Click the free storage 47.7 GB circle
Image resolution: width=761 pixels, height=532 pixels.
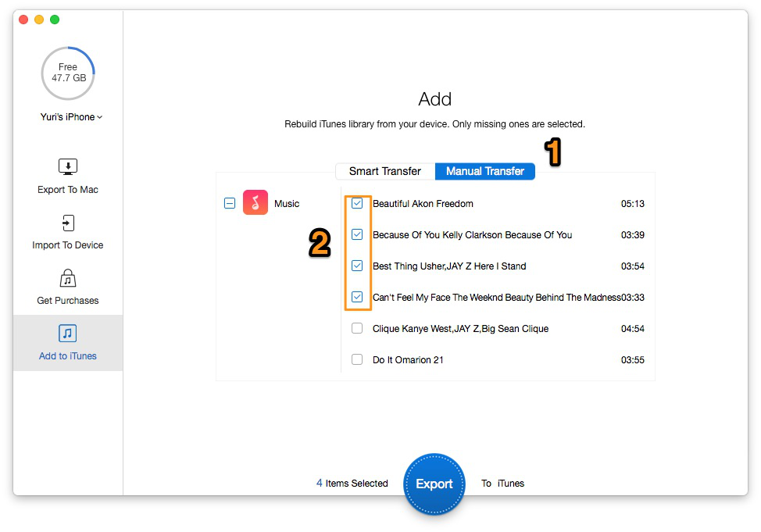68,73
